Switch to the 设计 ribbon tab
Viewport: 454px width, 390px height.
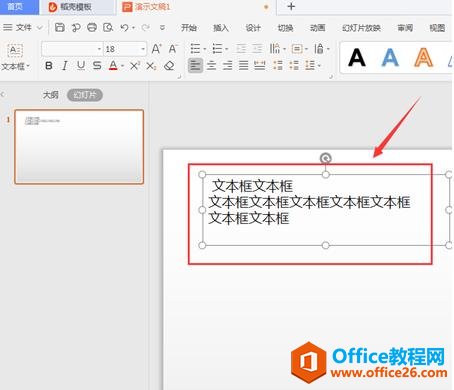(253, 28)
